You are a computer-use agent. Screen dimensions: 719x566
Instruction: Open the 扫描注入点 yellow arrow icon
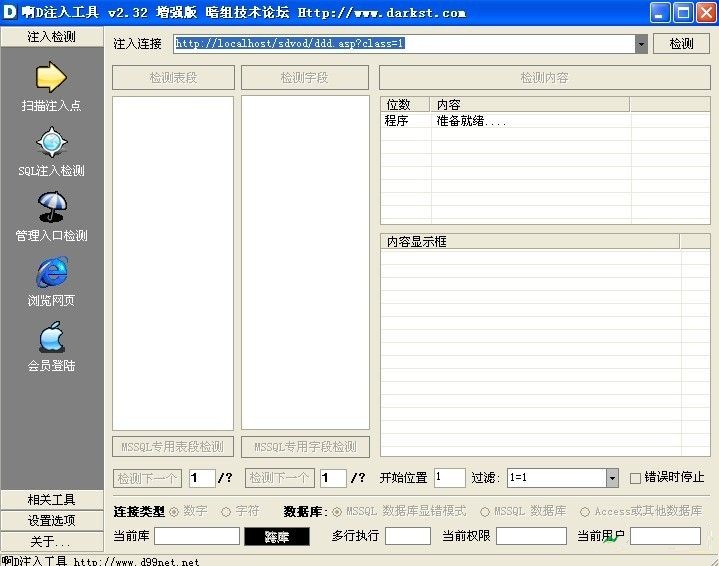[51, 77]
